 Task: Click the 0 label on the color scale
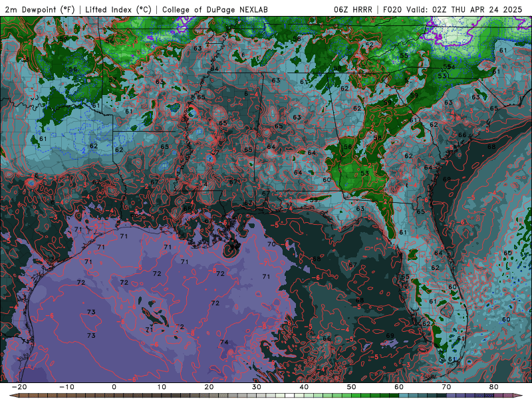[x=114, y=387]
